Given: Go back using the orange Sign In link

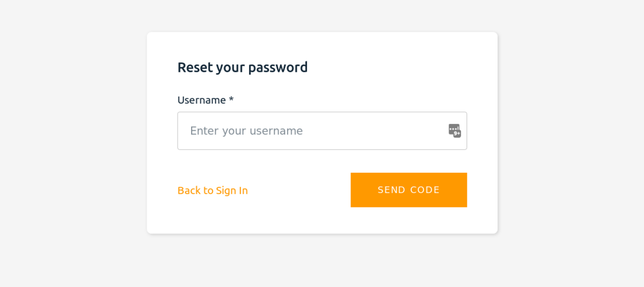Looking at the screenshot, I should coord(213,190).
